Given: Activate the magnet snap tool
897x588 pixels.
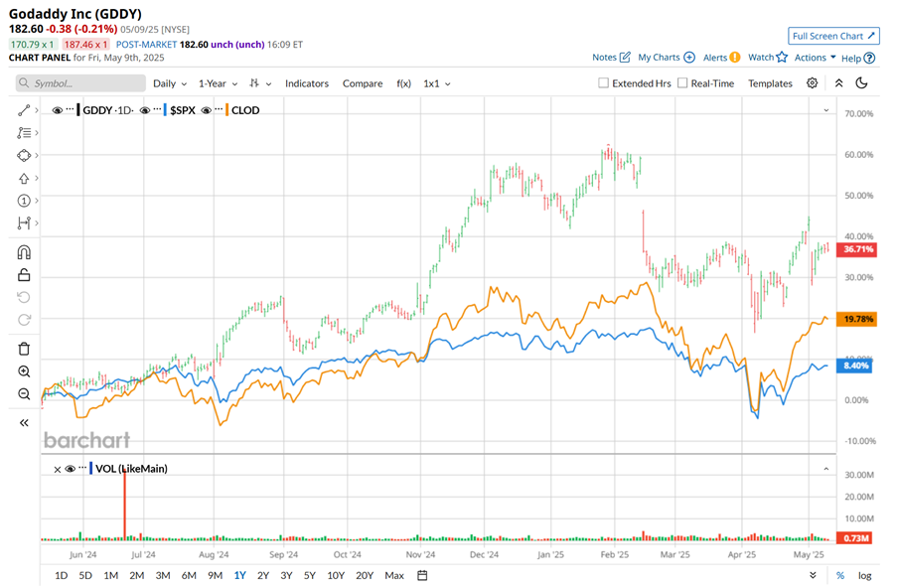Looking at the screenshot, I should click(24, 251).
